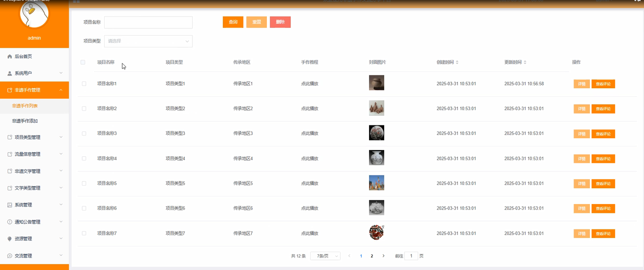This screenshot has width=644, height=270.
Task: Open the 7条/页 page size dropdown
Action: [325, 256]
